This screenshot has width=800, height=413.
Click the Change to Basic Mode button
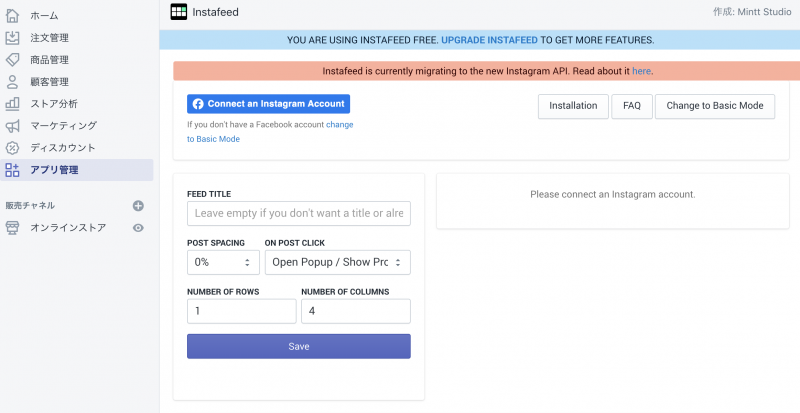715,106
